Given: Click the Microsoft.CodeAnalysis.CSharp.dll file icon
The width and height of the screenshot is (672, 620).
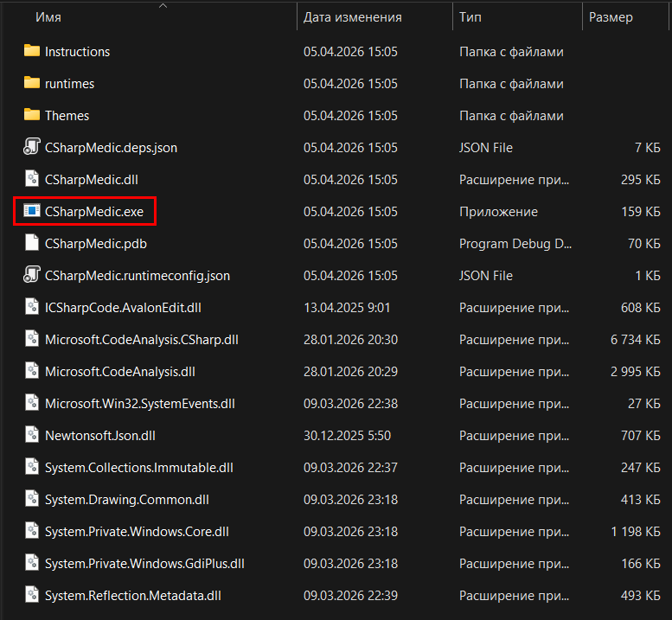Looking at the screenshot, I should click(x=32, y=339).
